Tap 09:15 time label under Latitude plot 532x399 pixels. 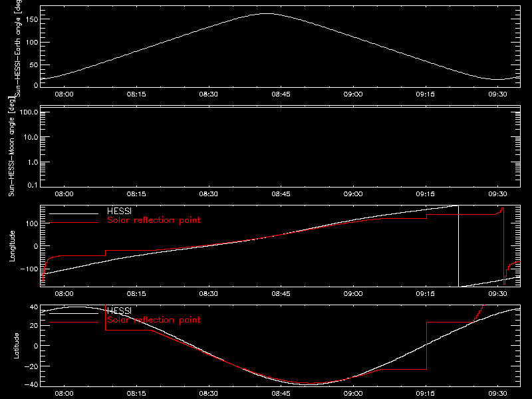pos(426,393)
